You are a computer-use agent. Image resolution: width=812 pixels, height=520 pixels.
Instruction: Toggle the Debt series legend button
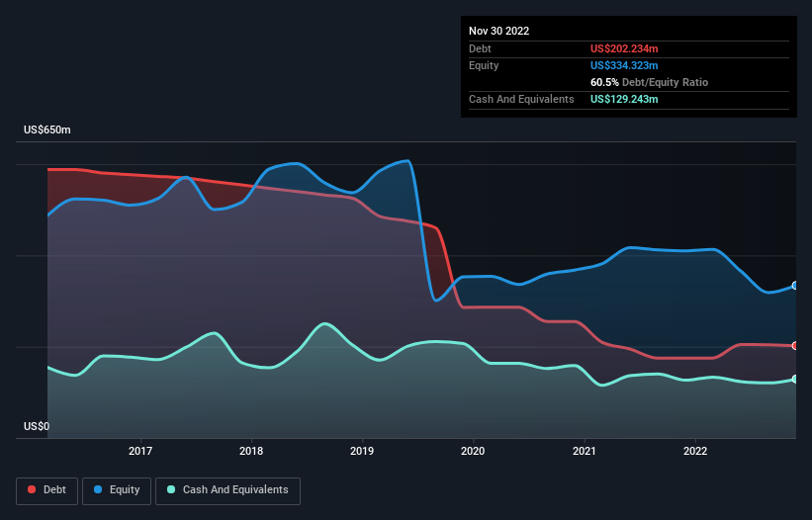pyautogui.click(x=47, y=490)
